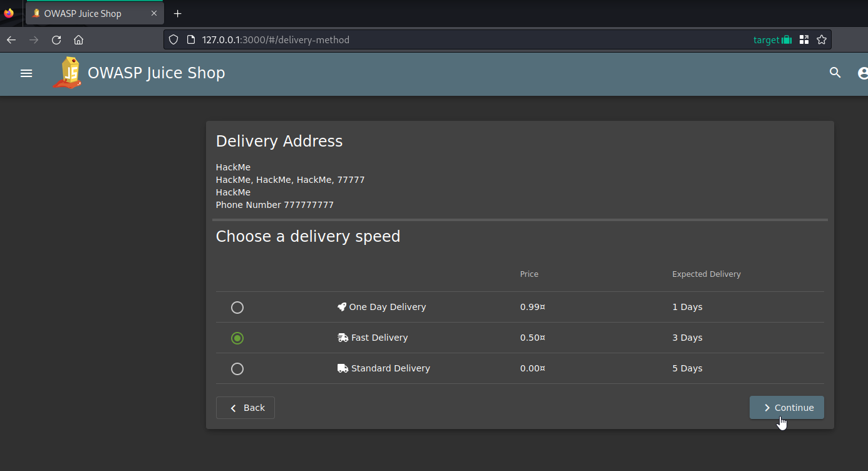Go to the browser home page
This screenshot has width=868, height=471.
(78, 40)
